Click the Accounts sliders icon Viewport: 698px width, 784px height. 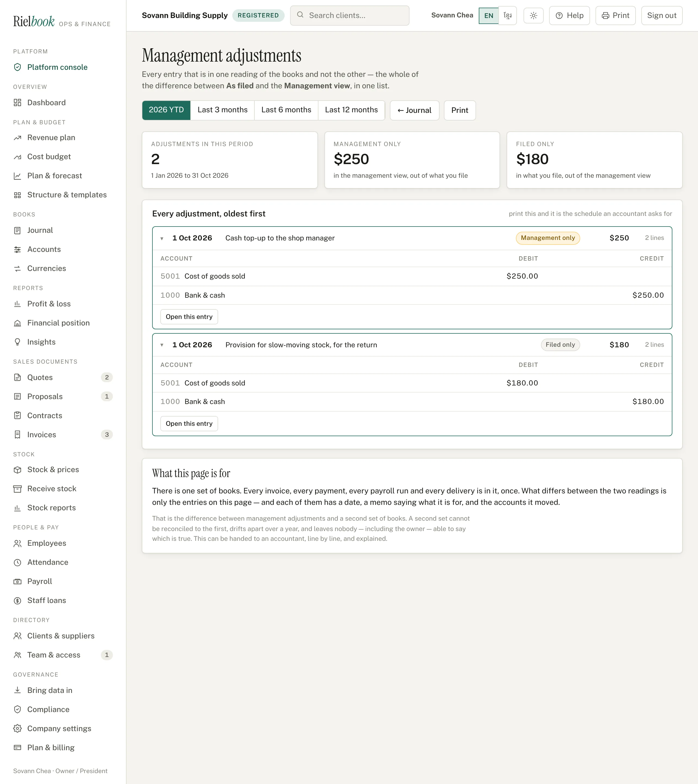pyautogui.click(x=17, y=250)
